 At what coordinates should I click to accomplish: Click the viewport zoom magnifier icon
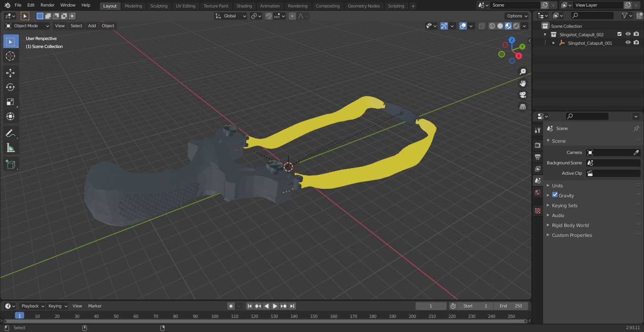point(522,72)
